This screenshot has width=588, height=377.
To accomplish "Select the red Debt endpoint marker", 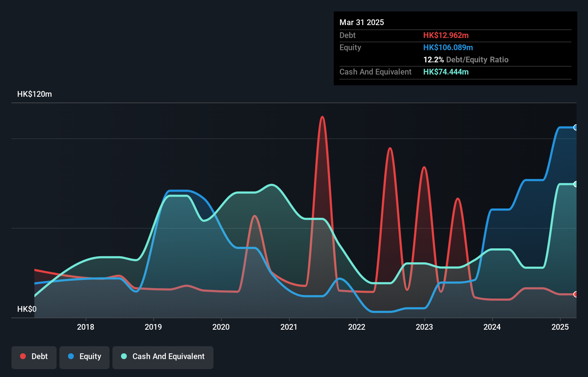I will (x=575, y=294).
